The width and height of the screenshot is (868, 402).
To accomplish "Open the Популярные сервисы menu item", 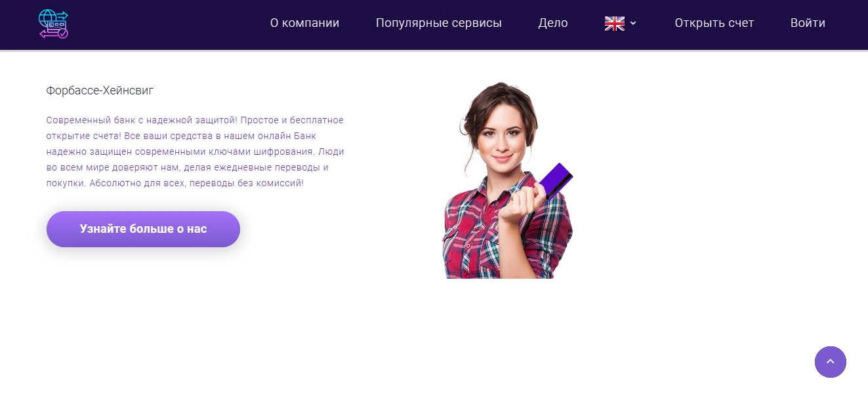I will [439, 23].
